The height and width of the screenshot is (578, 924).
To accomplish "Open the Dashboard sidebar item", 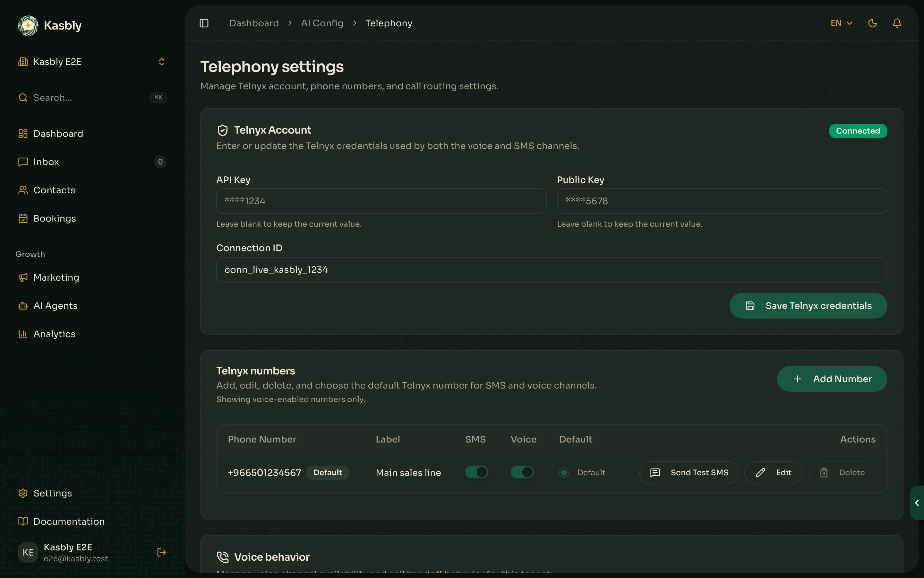I will (92, 134).
